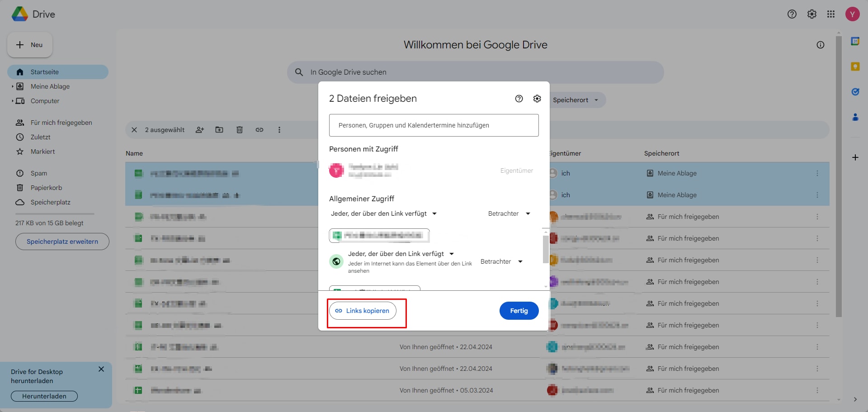Click the share person-plus toolbar icon

click(x=200, y=130)
